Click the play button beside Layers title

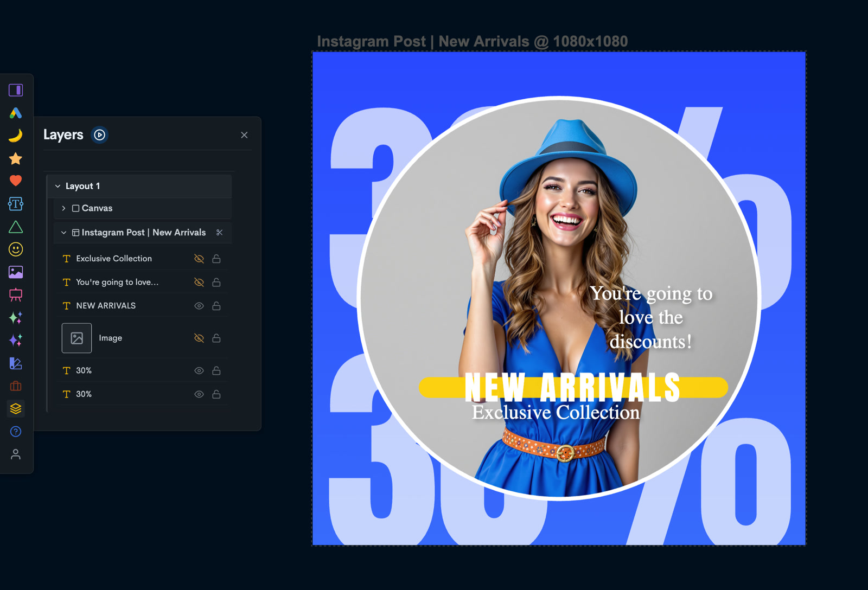coord(100,134)
